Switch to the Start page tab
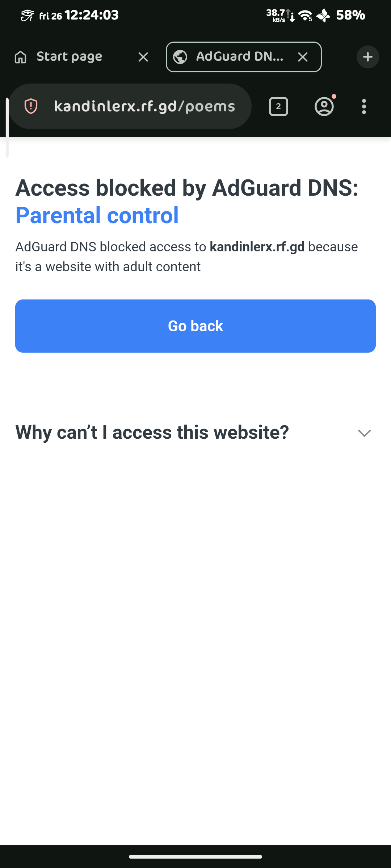 [x=70, y=57]
